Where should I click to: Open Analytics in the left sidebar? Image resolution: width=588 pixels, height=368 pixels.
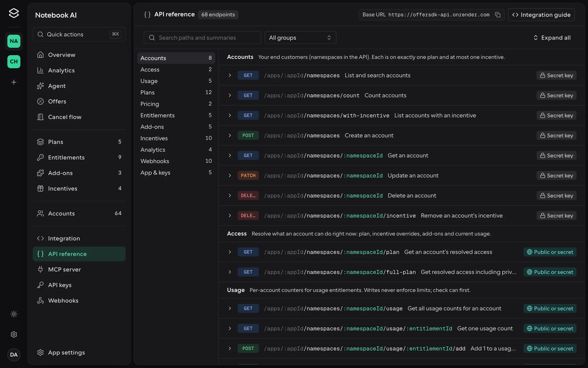click(79, 70)
